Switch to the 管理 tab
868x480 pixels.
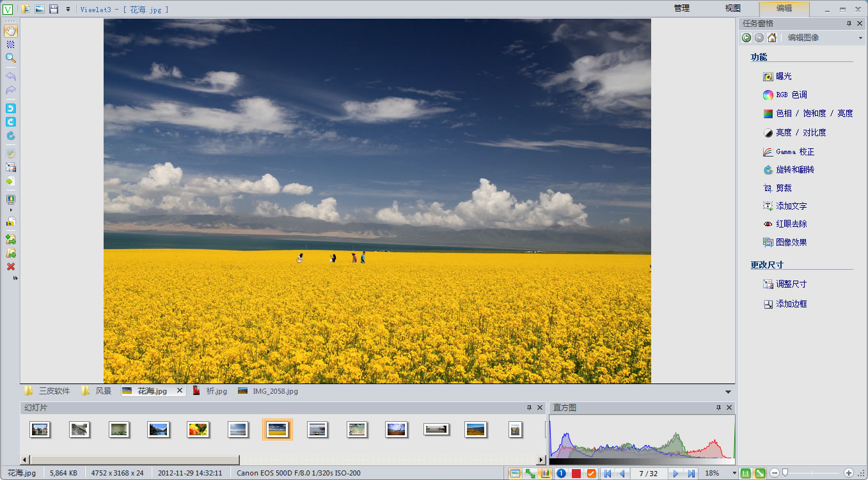pos(682,8)
